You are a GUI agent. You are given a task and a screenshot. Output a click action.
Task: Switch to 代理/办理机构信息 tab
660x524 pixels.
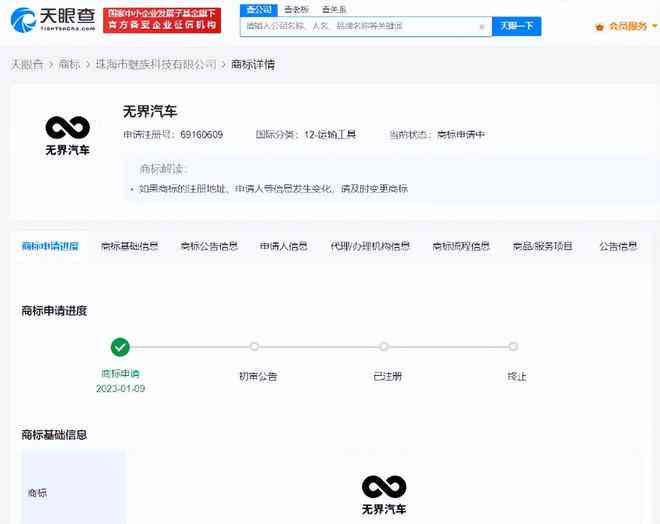tap(370, 246)
